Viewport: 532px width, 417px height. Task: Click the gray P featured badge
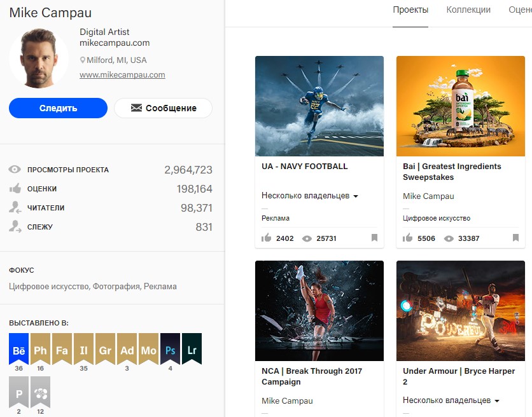[18, 392]
